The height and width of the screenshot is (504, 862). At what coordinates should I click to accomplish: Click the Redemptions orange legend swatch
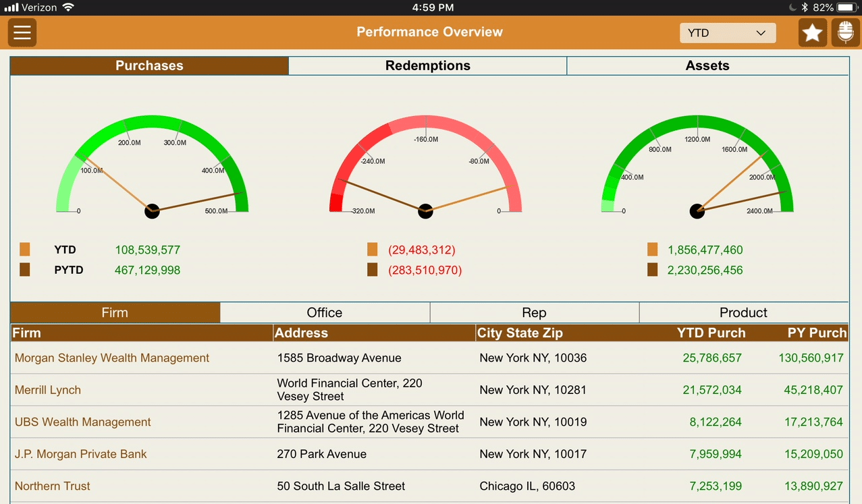(372, 250)
